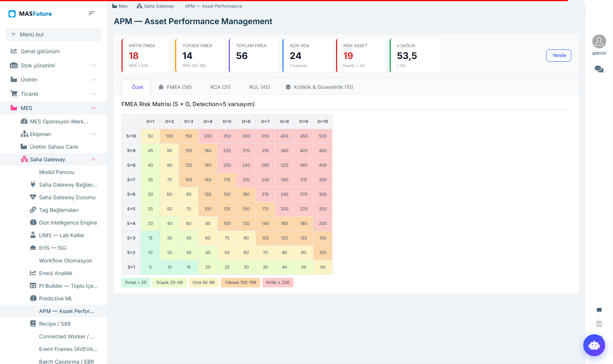Click the Saha Gateway Durumu heartbeat icon
The width and height of the screenshot is (613, 364).
[x=33, y=197]
